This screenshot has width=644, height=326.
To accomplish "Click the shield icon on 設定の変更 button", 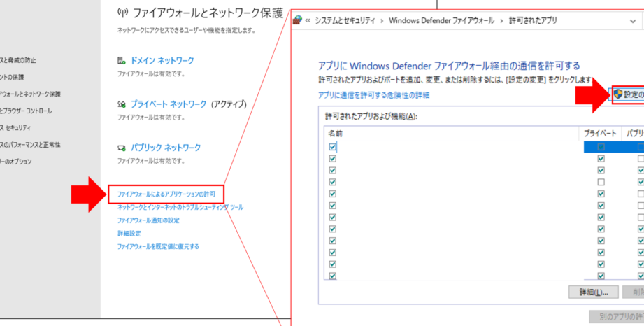I will (x=618, y=94).
